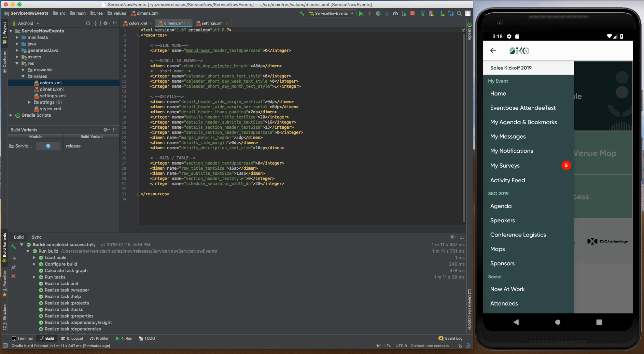
Task: Tap Speakers in emulator menu
Action: (528, 221)
